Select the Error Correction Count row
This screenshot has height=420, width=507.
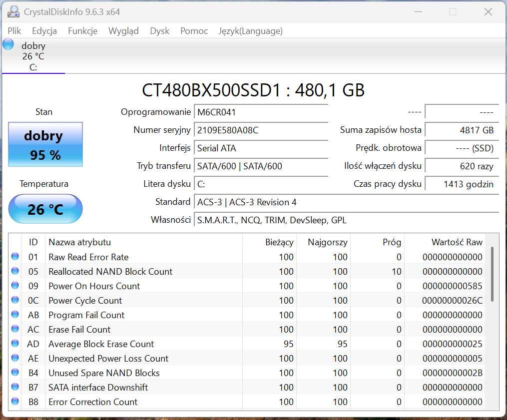[x=247, y=402]
